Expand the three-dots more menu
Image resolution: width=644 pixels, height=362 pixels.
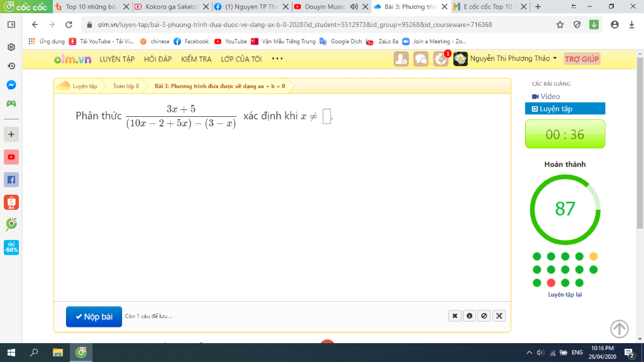pyautogui.click(x=277, y=58)
